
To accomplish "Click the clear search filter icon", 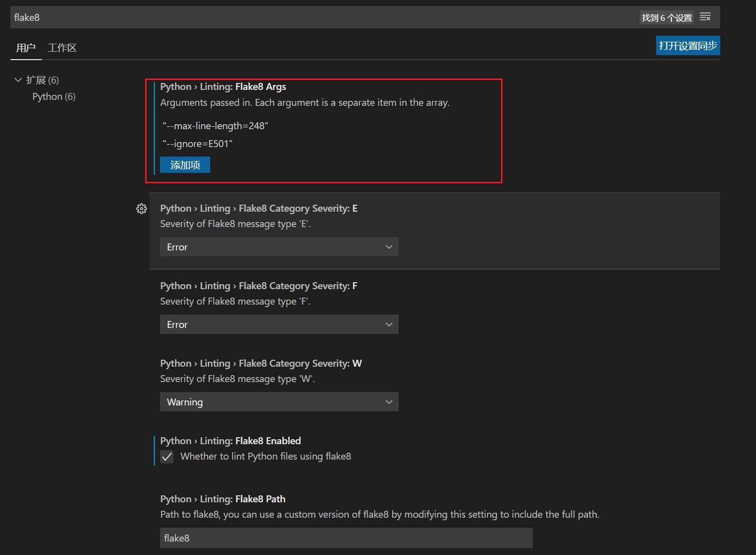I will pos(705,17).
